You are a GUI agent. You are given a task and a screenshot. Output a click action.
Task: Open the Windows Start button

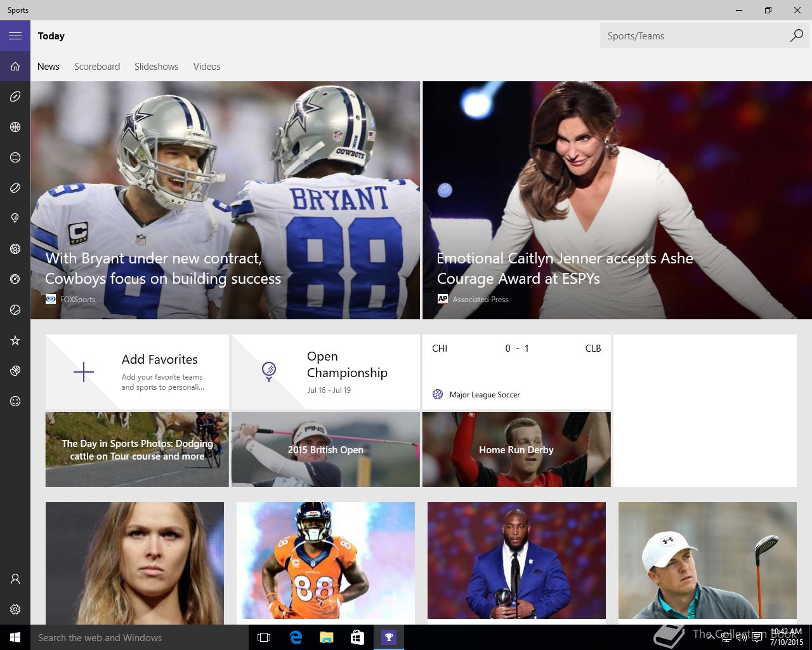coord(15,637)
